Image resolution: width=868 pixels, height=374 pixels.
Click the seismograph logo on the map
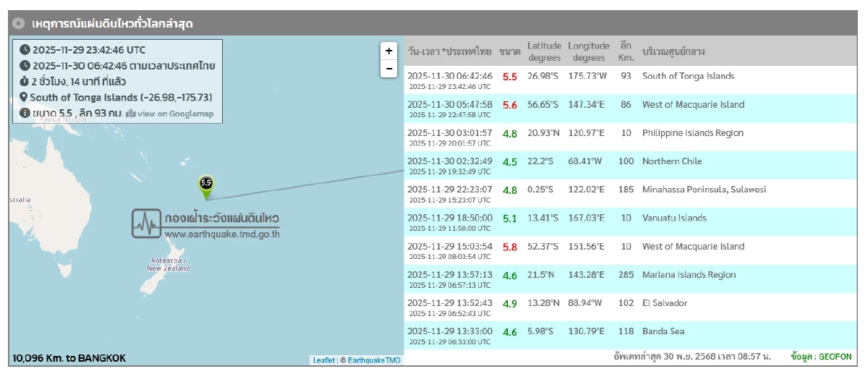pos(146,224)
